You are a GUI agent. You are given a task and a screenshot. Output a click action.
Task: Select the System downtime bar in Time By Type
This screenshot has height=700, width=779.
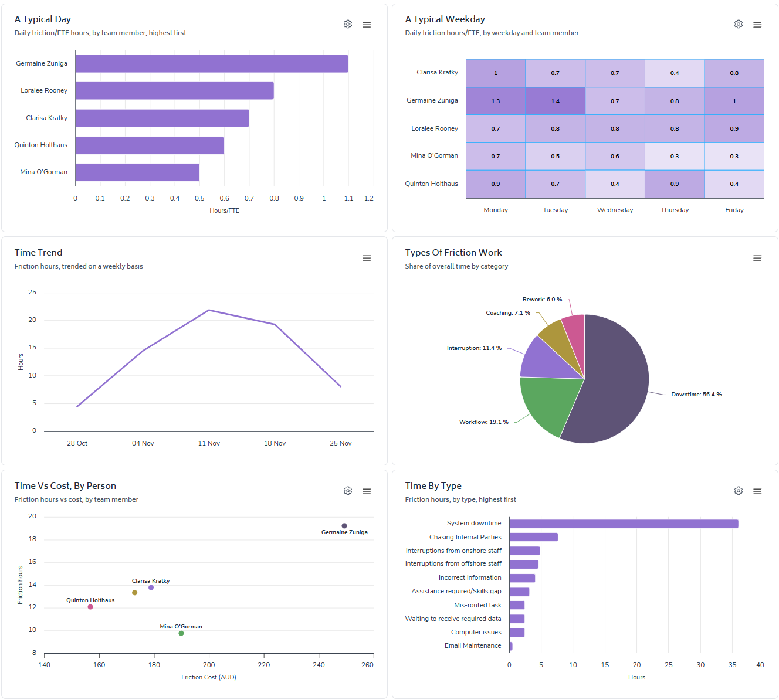tap(624, 524)
